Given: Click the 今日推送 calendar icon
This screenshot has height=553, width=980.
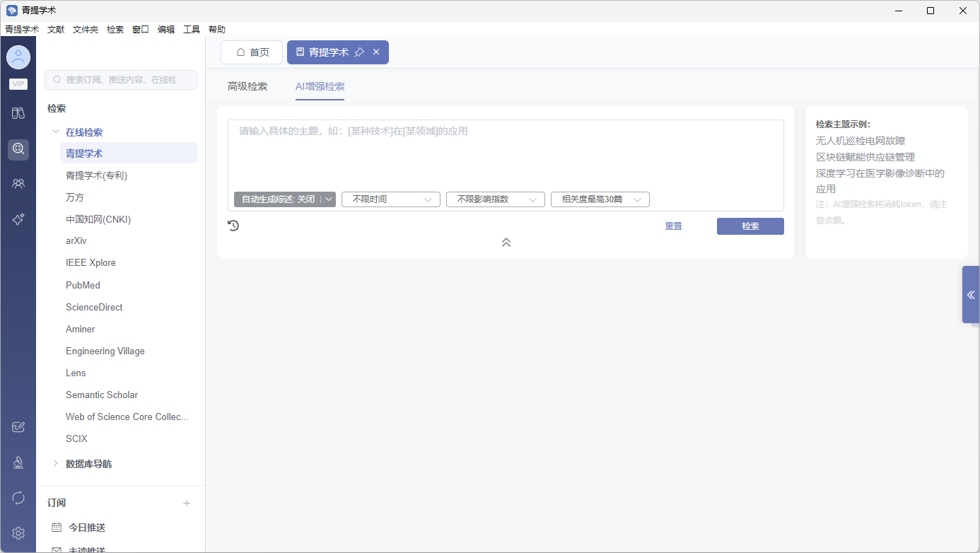Looking at the screenshot, I should click(x=57, y=528).
